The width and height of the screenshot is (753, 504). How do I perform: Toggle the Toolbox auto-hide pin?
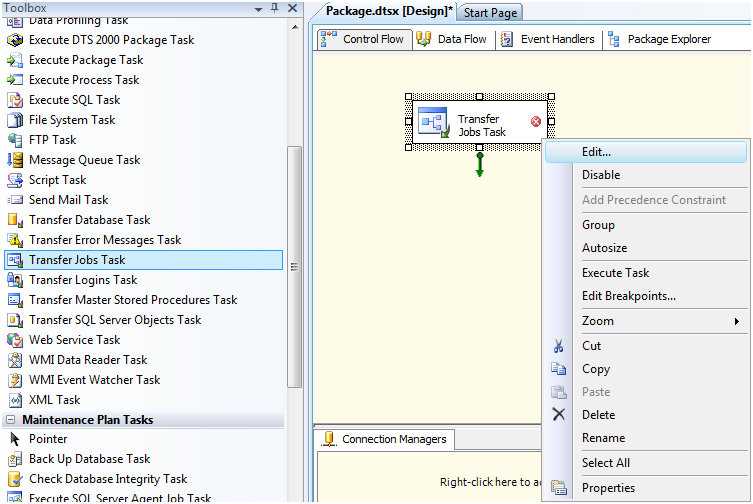pyautogui.click(x=275, y=8)
